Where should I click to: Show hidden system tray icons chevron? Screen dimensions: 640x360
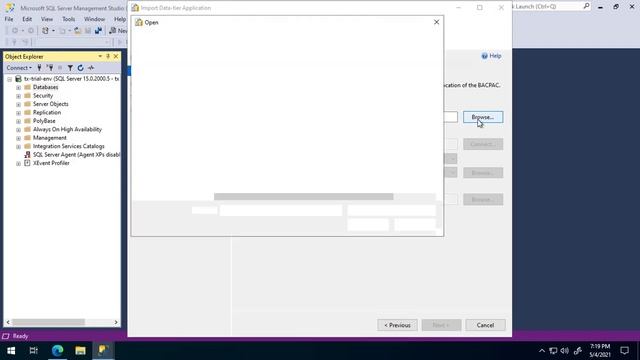tap(542, 351)
